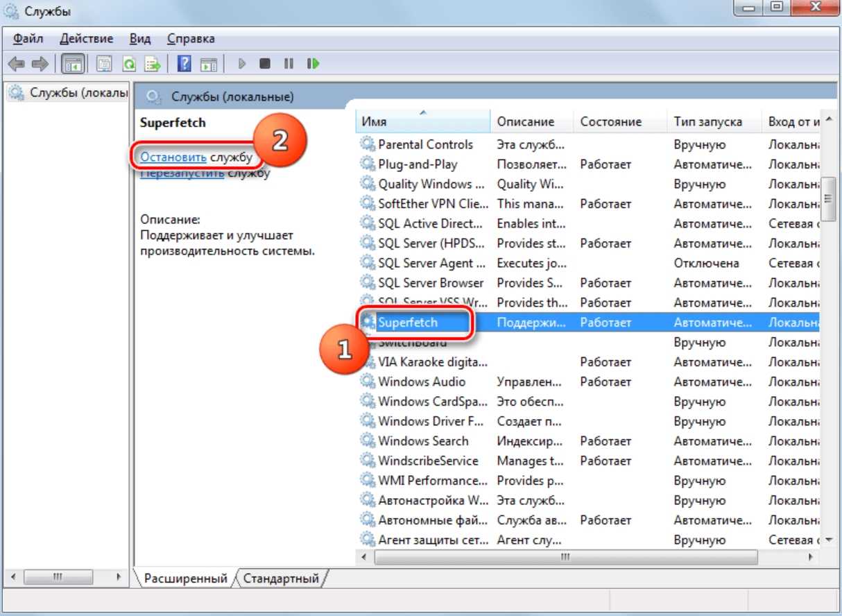Click the Остановить service link

(x=173, y=157)
